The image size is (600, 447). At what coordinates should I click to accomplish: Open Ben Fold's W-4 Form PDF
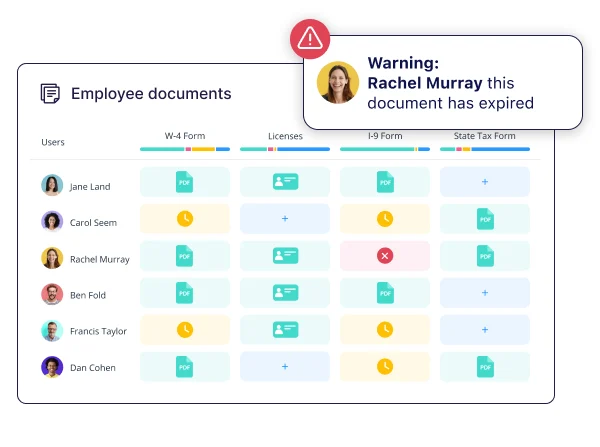[184, 293]
